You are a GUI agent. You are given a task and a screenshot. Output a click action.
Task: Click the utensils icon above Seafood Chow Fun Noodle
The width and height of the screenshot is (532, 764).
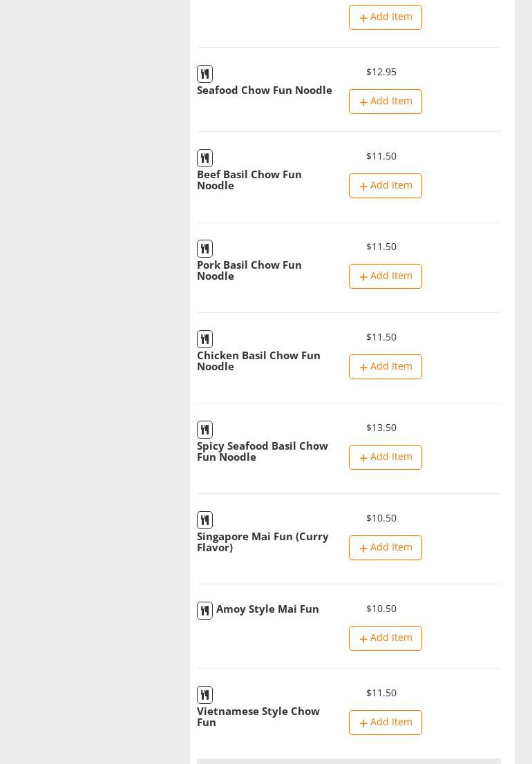point(205,74)
